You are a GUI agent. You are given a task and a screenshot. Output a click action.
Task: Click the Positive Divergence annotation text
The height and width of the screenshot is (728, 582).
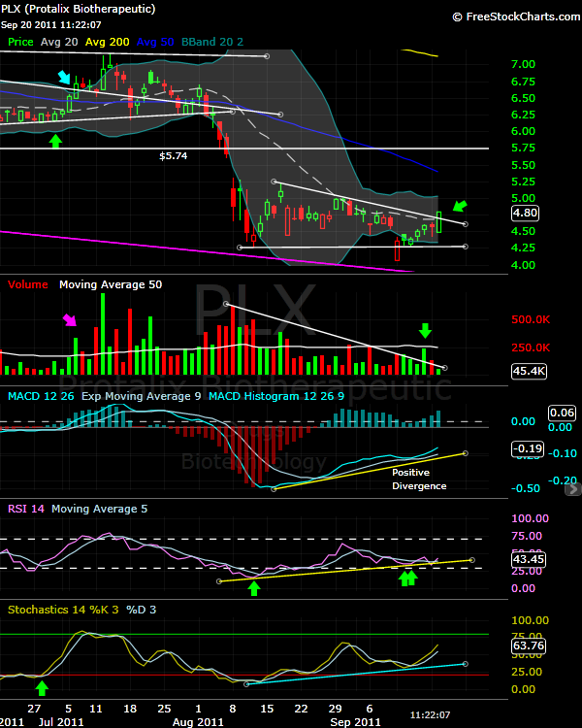pos(419,480)
